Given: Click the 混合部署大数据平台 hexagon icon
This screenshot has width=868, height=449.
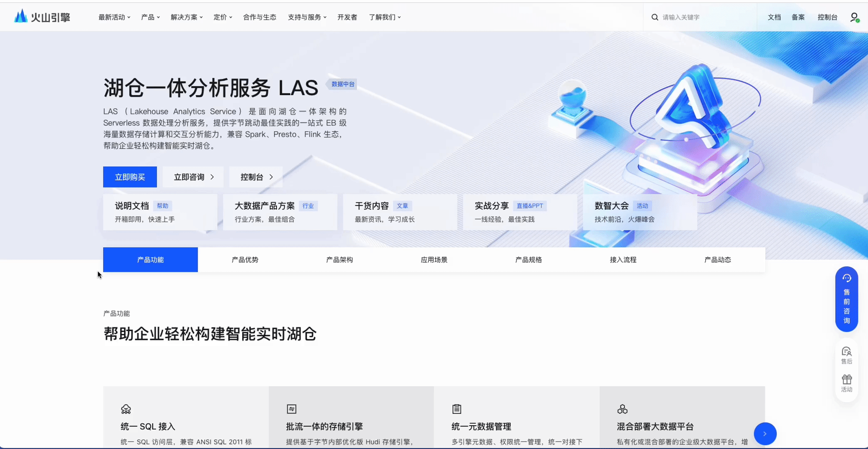Looking at the screenshot, I should coord(622,409).
